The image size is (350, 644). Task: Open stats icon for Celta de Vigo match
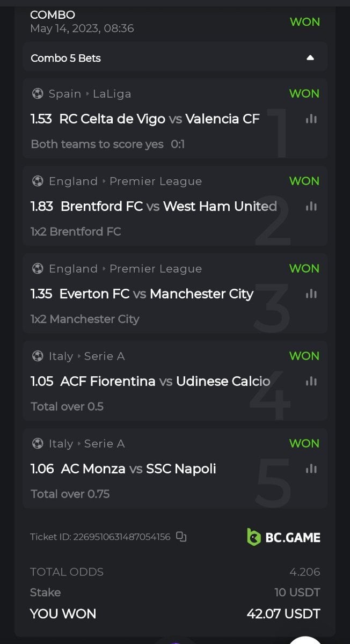[311, 119]
